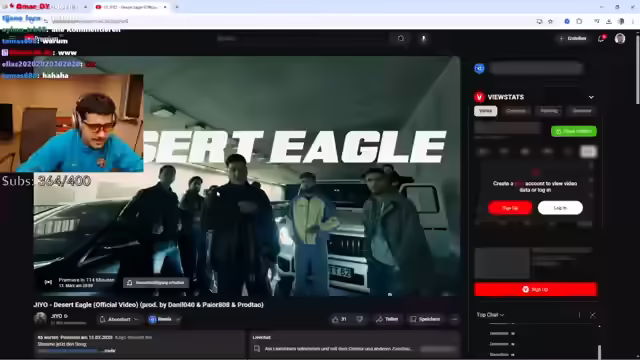Image resolution: width=640 pixels, height=360 pixels.
Task: Collapse the ViewStats panel chevron
Action: tap(591, 97)
